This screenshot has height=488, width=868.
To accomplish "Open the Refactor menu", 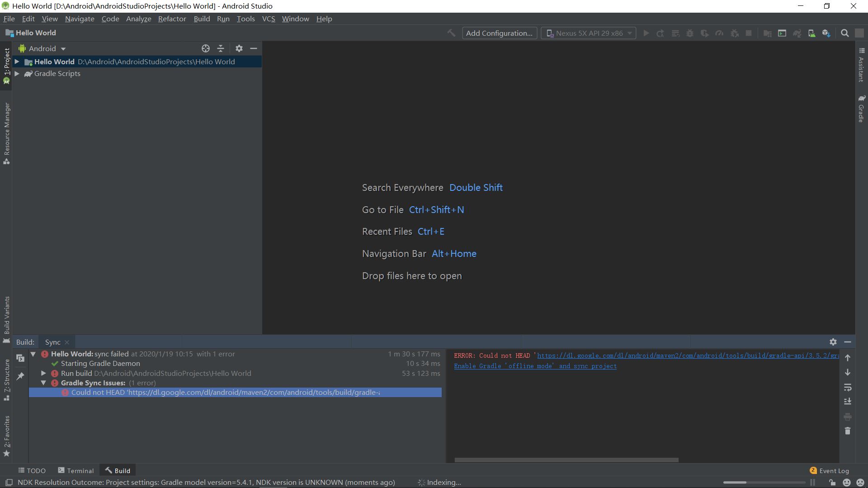I will point(172,19).
